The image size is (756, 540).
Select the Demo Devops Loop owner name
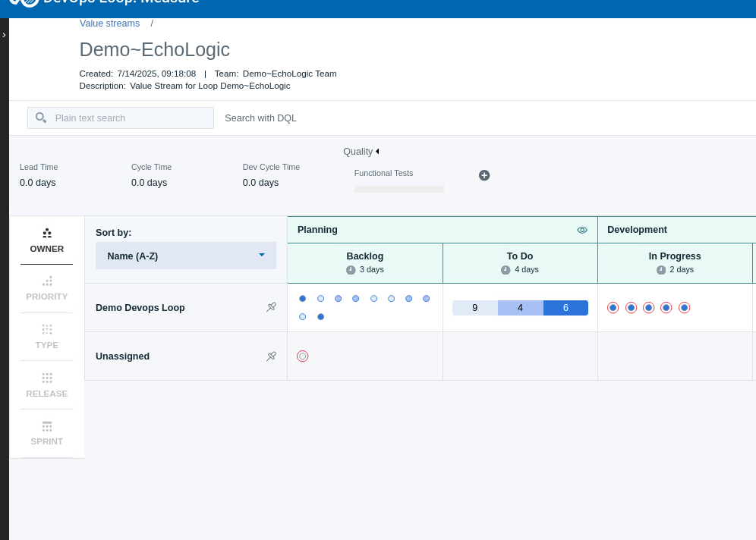pos(140,308)
